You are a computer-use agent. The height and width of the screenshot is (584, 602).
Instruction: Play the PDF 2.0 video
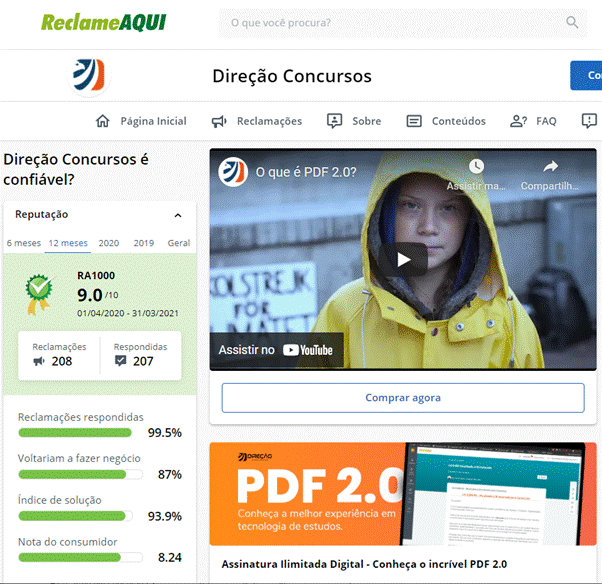(403, 260)
